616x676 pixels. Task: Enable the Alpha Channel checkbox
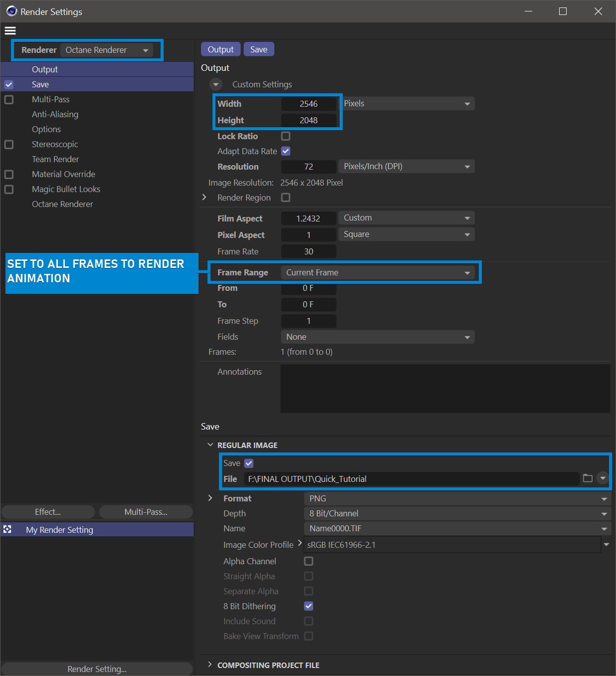pyautogui.click(x=309, y=561)
